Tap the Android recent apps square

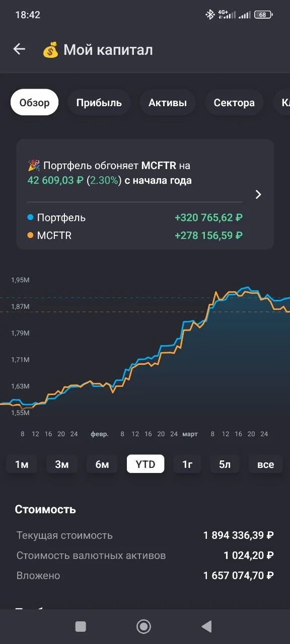[x=81, y=626]
